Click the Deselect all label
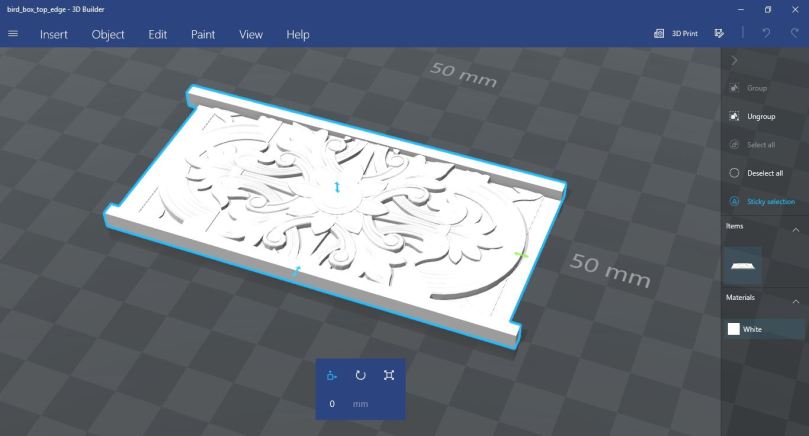Image resolution: width=809 pixels, height=436 pixels. tap(765, 173)
